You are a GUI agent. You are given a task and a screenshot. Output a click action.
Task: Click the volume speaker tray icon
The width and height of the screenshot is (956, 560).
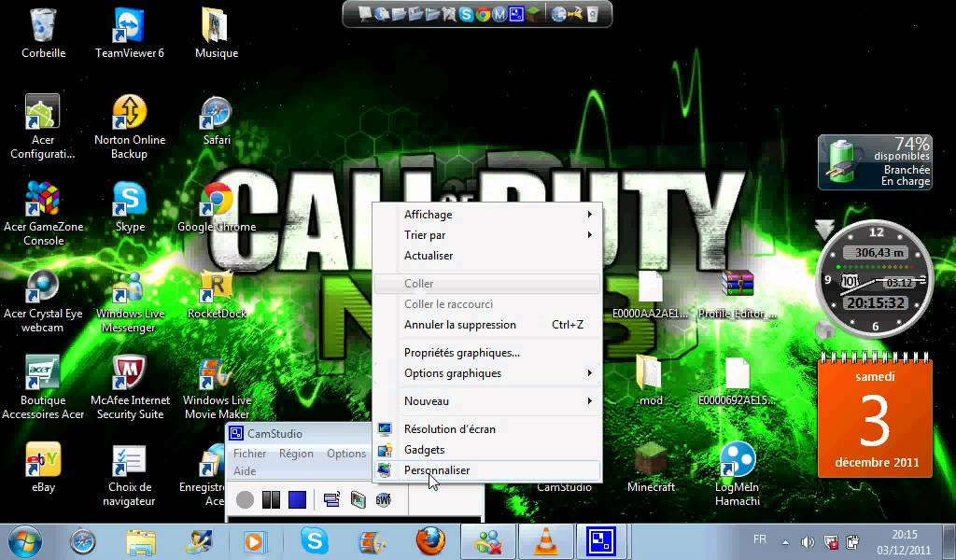click(808, 541)
